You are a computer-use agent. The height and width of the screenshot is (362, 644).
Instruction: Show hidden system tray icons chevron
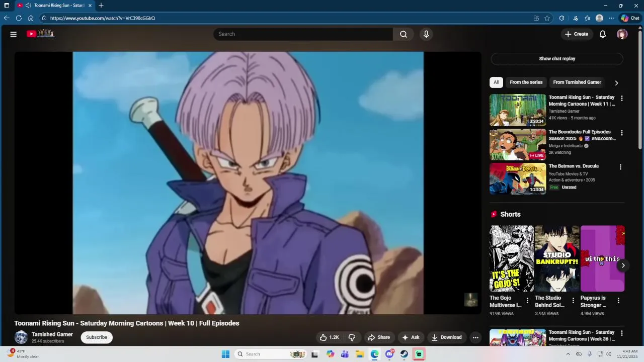tap(568, 354)
